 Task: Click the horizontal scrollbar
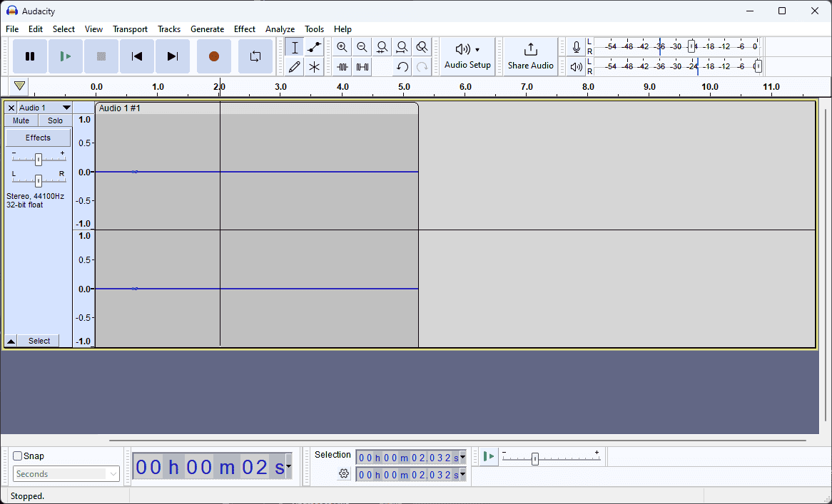457,440
